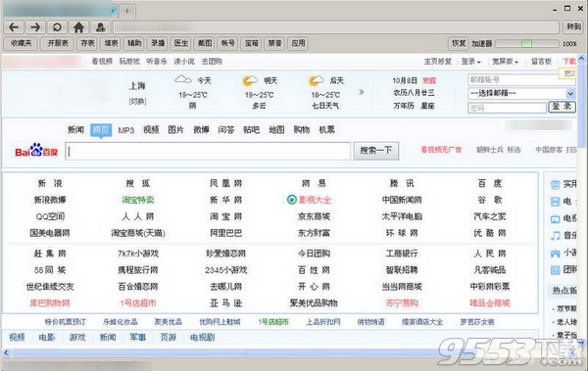The image size is (588, 371).
Task: Open the 选择邮箱 combo box
Action: tap(521, 93)
